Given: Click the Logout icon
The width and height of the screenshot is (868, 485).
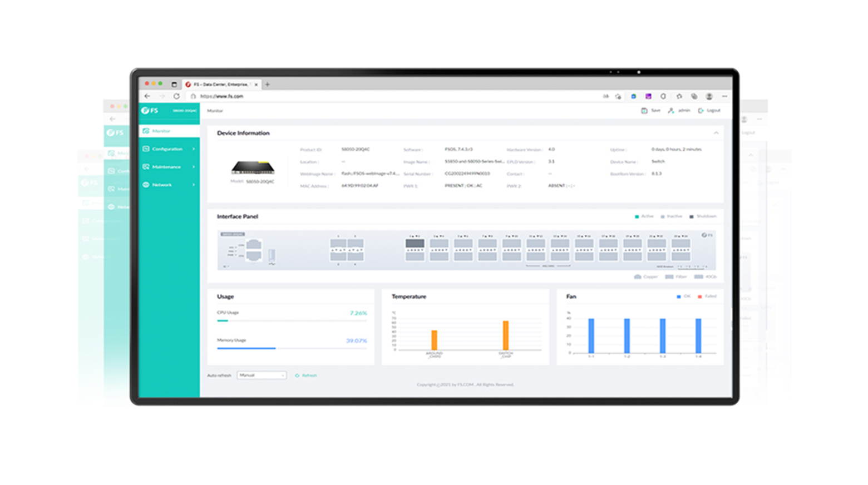Looking at the screenshot, I should [701, 111].
